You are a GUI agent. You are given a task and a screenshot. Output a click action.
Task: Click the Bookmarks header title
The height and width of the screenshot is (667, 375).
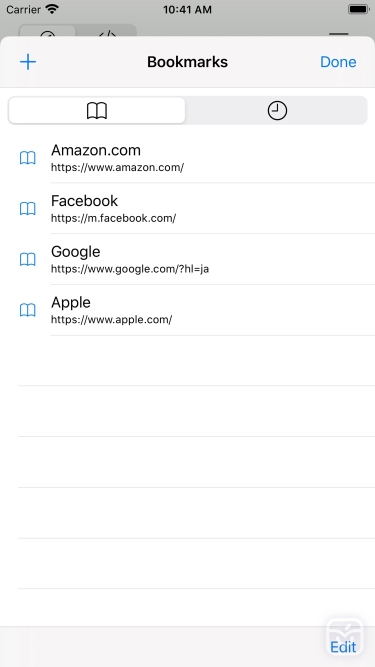point(188,62)
